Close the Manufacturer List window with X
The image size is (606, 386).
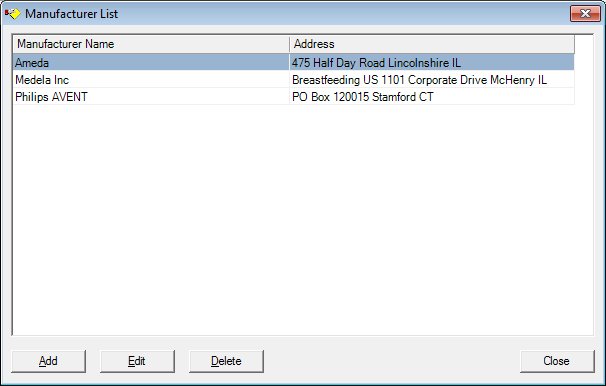[x=585, y=14]
